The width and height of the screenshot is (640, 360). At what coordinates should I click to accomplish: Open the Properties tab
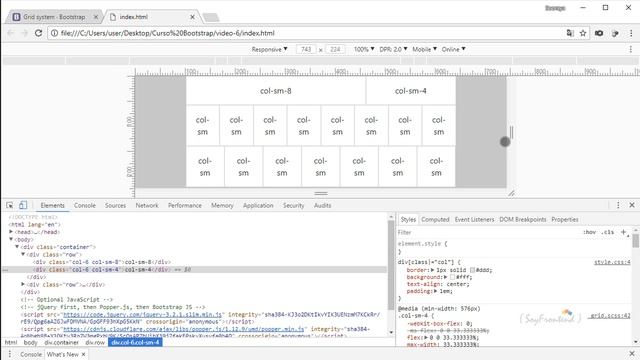pyautogui.click(x=565, y=220)
